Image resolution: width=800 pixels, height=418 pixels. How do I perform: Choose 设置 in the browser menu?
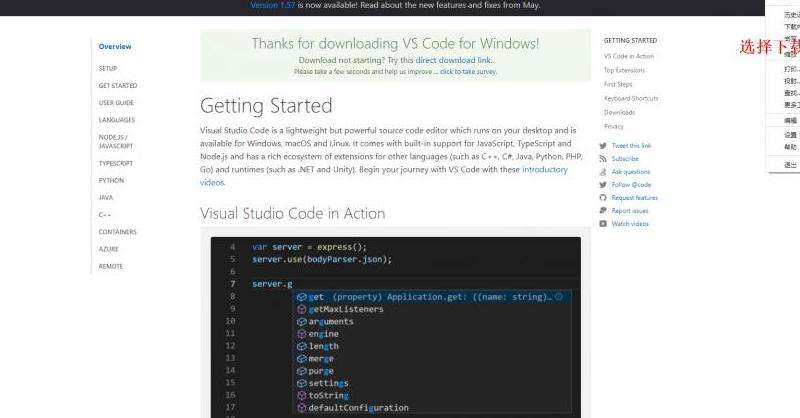click(x=790, y=135)
